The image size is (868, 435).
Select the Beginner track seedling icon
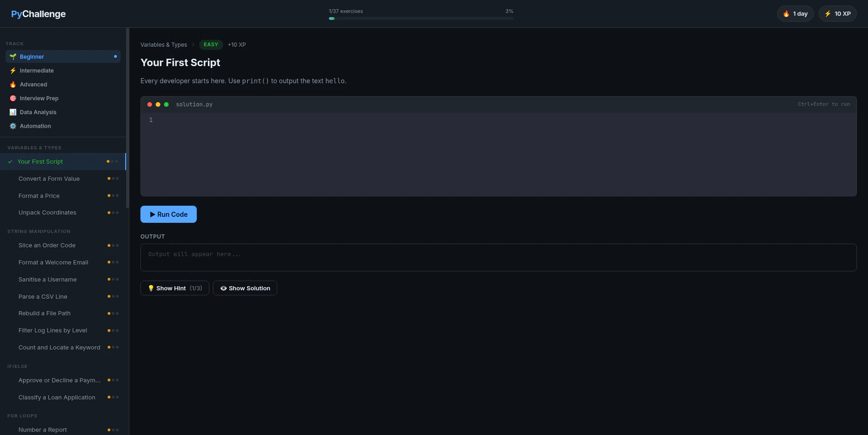coord(13,56)
